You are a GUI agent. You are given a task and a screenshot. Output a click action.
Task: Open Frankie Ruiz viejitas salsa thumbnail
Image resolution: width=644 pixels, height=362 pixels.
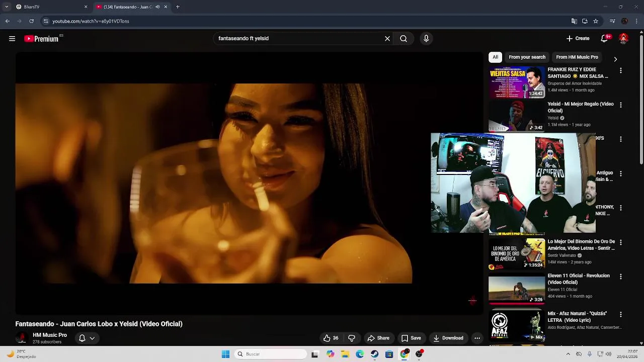click(517, 82)
